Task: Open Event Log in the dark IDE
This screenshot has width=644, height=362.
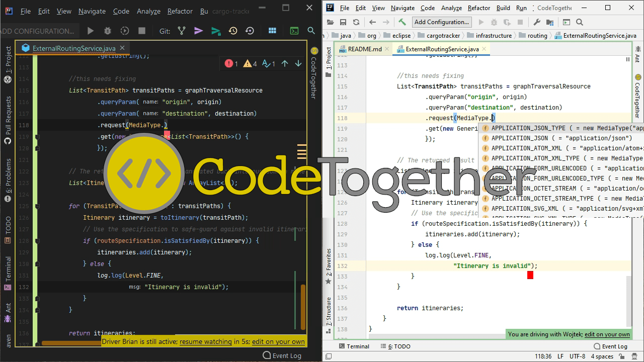Action: point(282,355)
